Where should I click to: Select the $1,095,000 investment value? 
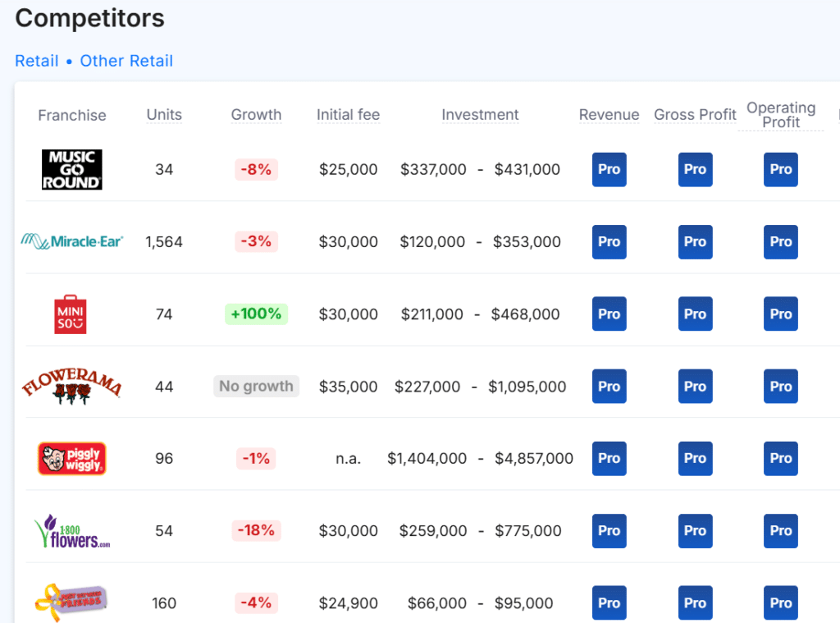click(527, 387)
